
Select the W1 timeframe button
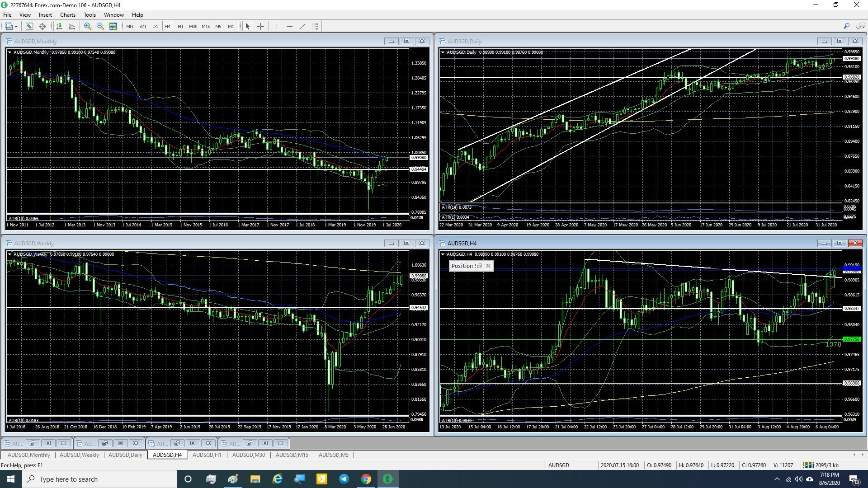[x=143, y=26]
